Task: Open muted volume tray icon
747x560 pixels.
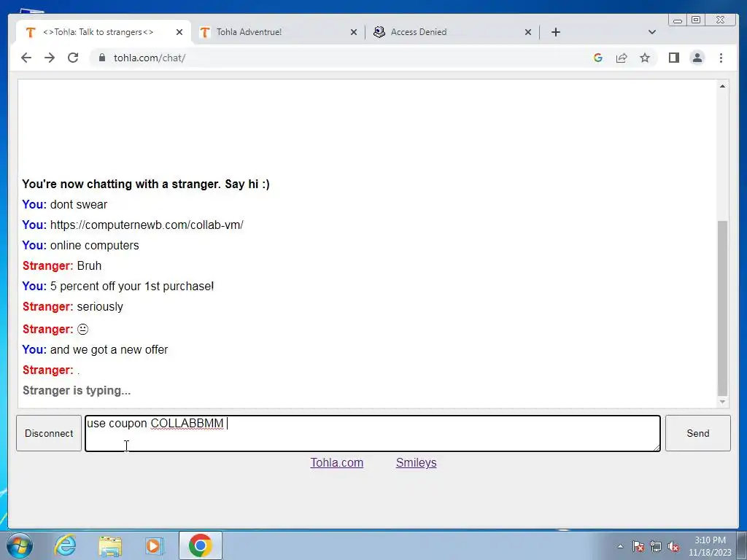Action: point(673,546)
